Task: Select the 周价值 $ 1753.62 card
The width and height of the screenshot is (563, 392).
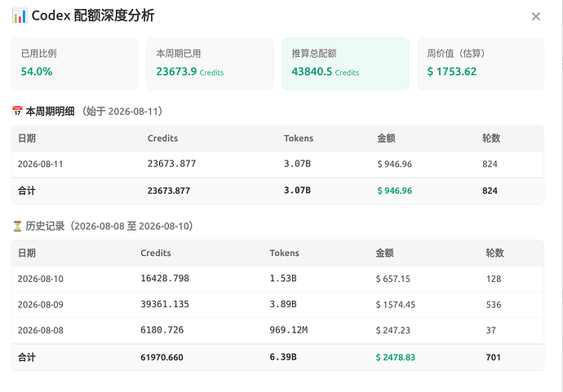Action: 481,64
